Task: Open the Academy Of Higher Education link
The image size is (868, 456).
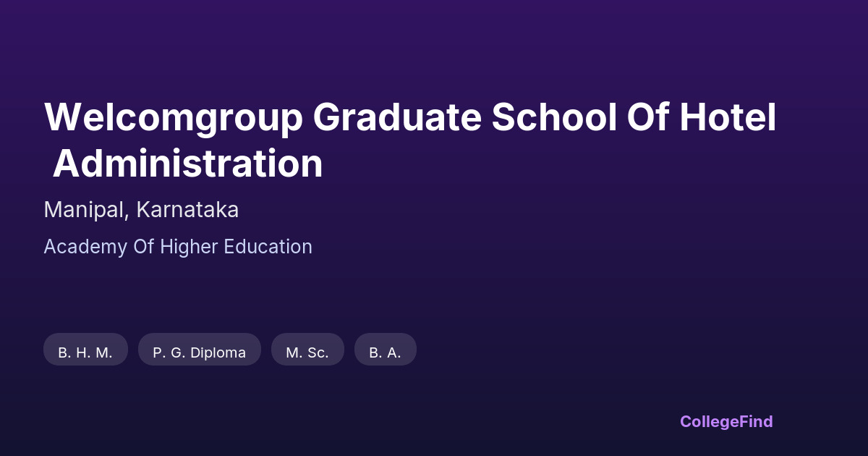Action: [178, 247]
